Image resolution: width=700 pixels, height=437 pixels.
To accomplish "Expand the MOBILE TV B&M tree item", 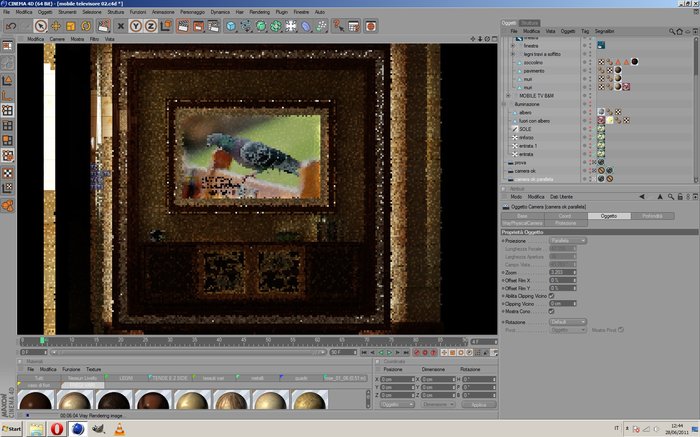I will [508, 96].
